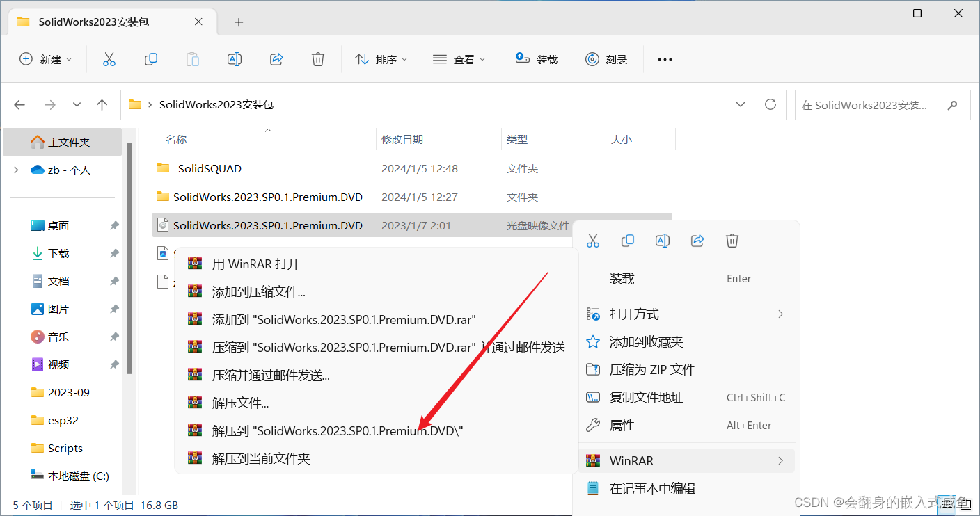Click the toolbar Copy icon
980x516 pixels.
click(x=150, y=59)
